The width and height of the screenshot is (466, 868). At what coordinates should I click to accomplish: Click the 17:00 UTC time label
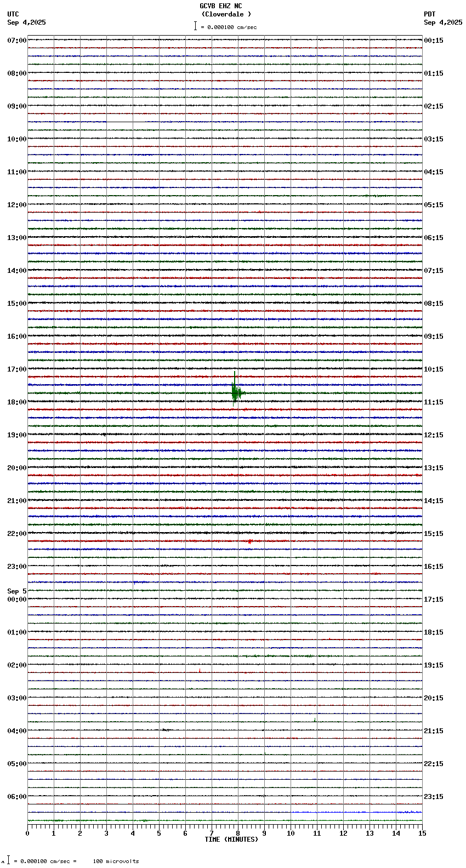point(17,369)
